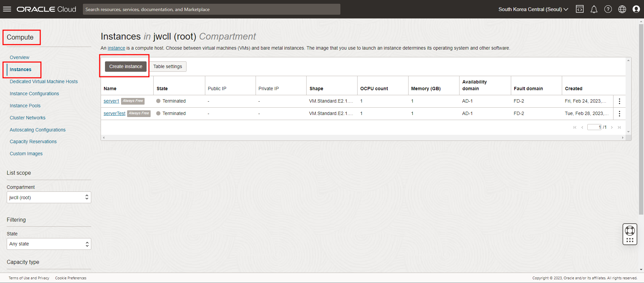Open the user profile avatar menu
Screen dimensions: 644x283
click(636, 9)
